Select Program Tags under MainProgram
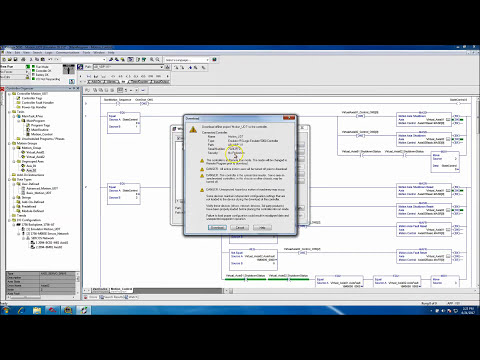 point(40,125)
